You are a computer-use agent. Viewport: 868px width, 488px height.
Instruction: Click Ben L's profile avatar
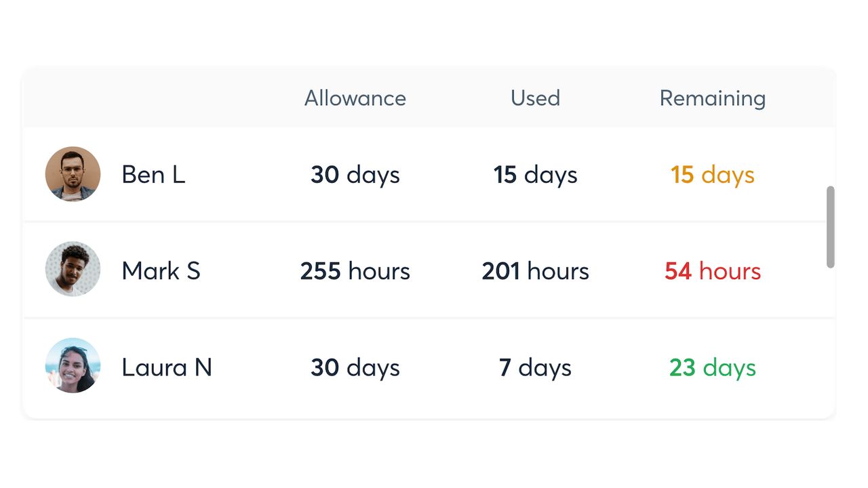coord(73,174)
